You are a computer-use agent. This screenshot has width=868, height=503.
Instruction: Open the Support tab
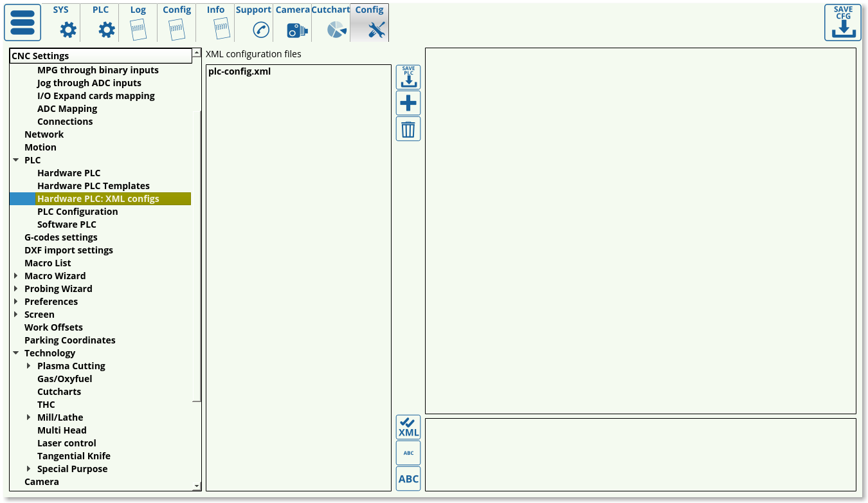[254, 23]
